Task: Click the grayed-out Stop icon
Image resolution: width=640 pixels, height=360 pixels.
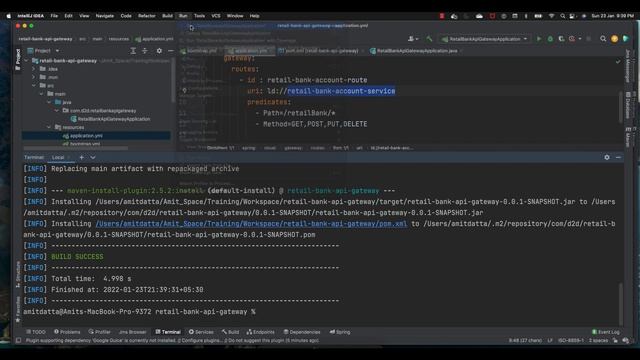Action: click(x=588, y=39)
